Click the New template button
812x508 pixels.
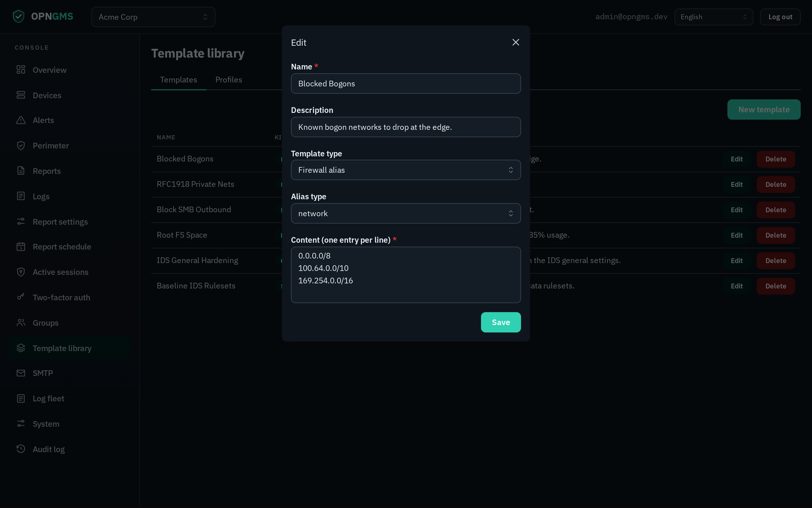[764, 110]
